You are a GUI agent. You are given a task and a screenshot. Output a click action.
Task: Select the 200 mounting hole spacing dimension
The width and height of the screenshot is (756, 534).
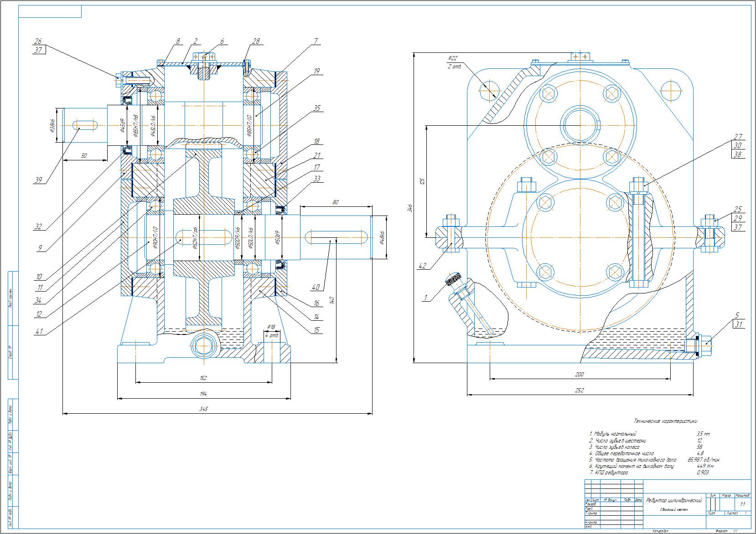click(579, 374)
